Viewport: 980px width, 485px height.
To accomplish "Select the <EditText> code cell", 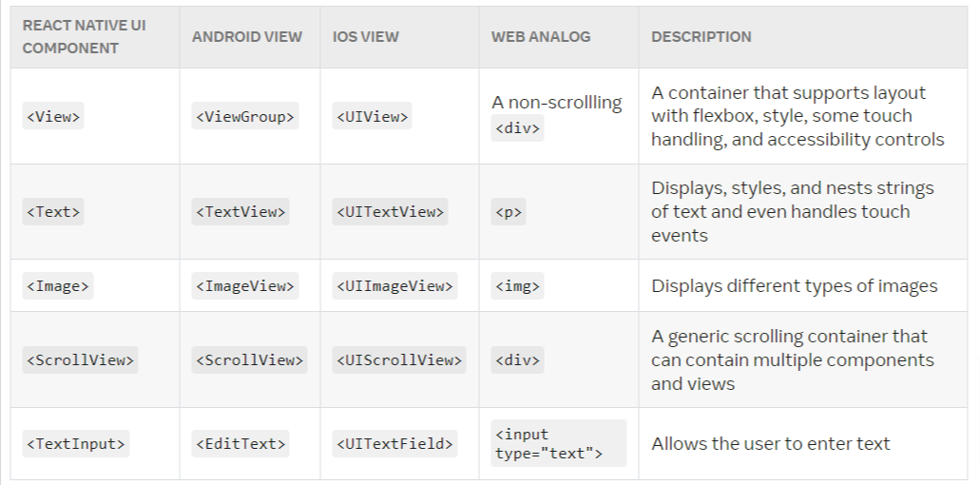I will coord(240,444).
